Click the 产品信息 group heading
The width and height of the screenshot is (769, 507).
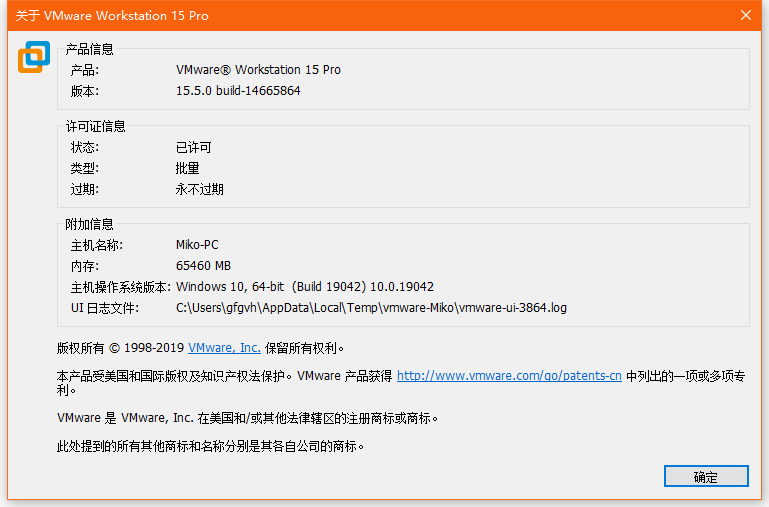(x=90, y=49)
